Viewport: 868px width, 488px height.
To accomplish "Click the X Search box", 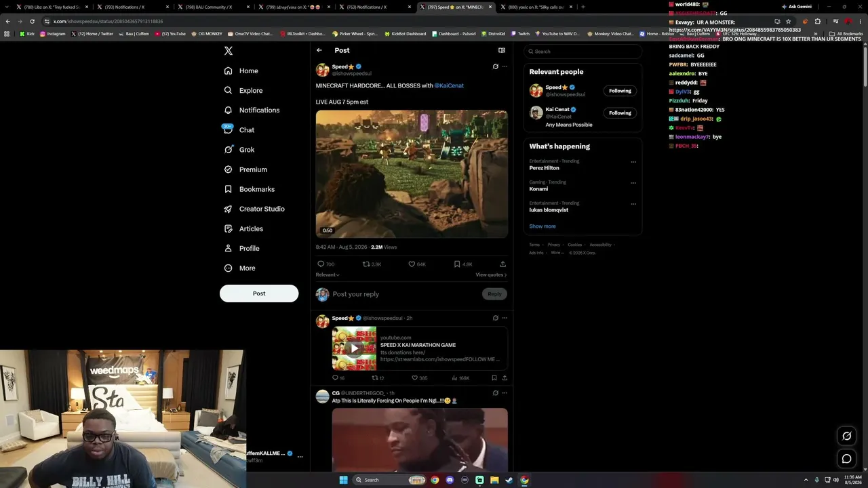I will point(583,52).
